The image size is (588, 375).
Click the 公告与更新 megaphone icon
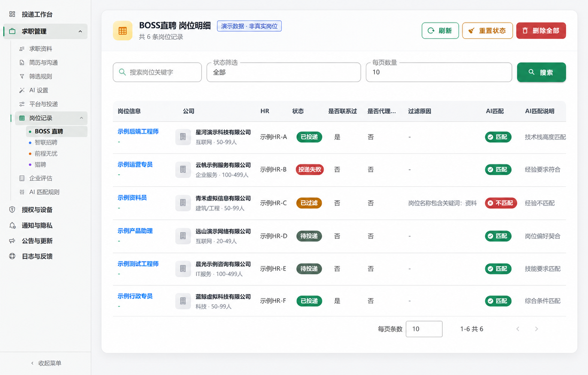pyautogui.click(x=12, y=241)
